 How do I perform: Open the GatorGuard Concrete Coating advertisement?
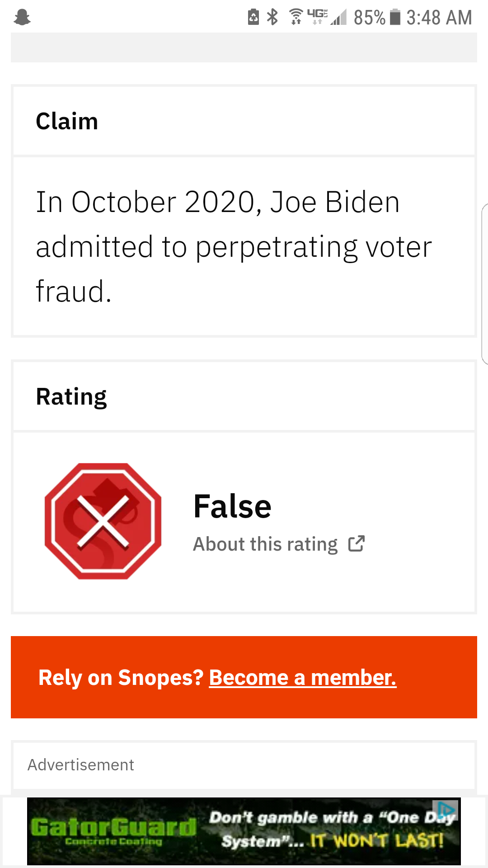click(244, 831)
